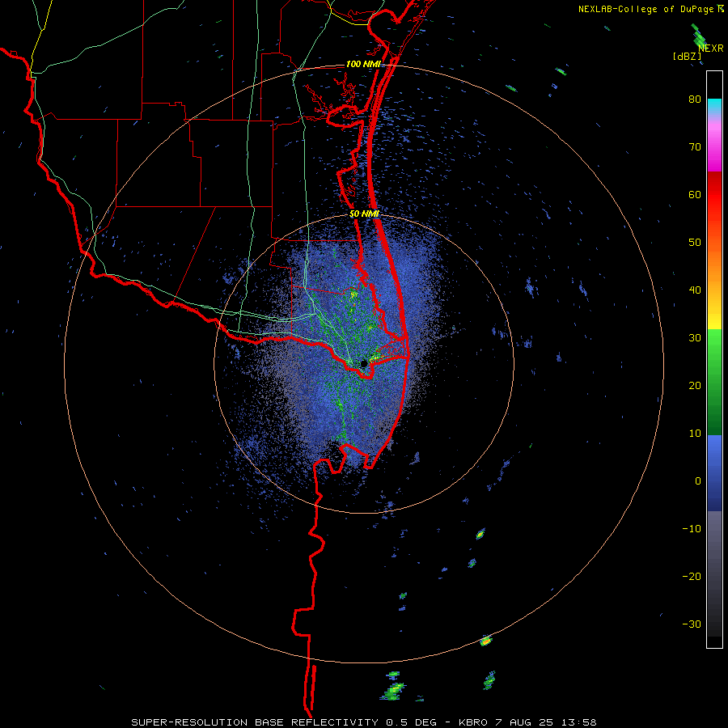Select the large green echo cluster at bottom
This screenshot has width=728, height=728.
393,691
